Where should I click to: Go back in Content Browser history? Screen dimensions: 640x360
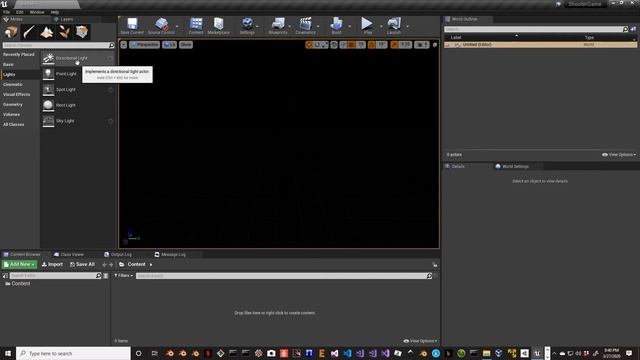pos(104,265)
